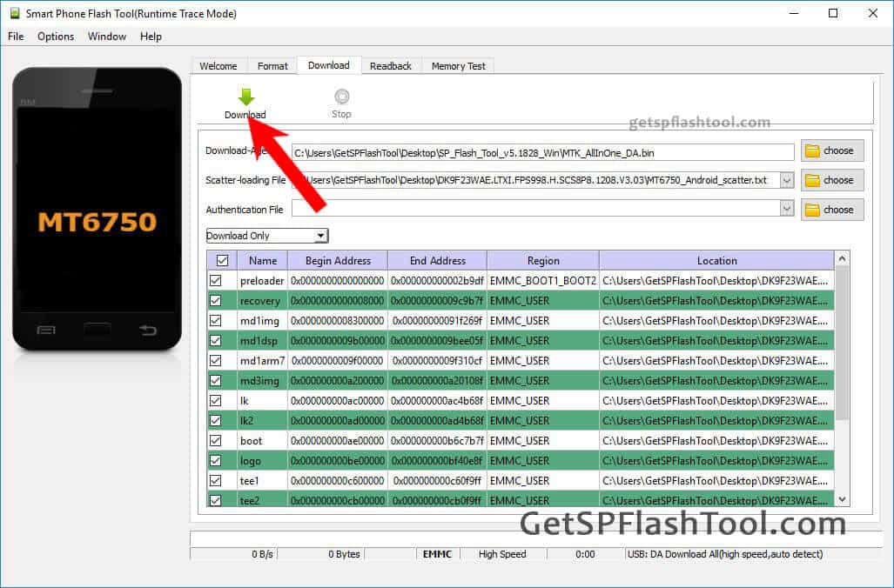Click the Location column header
894x588 pixels.
716,260
